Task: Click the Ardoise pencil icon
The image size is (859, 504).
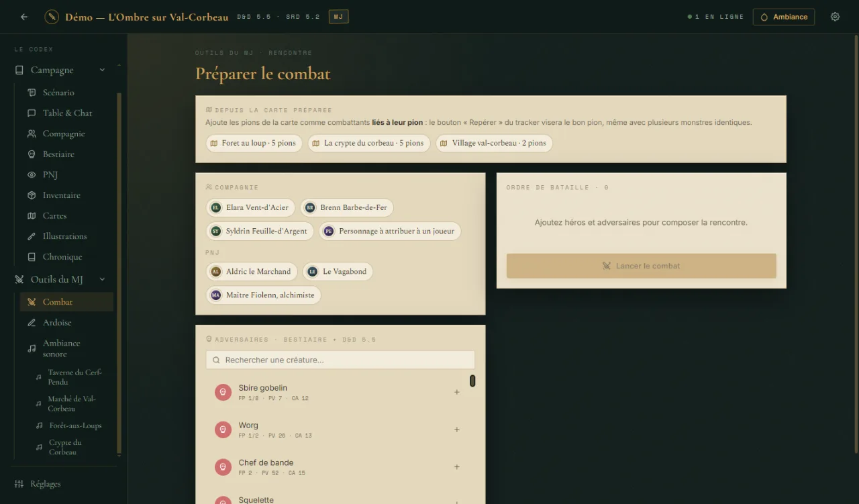Action: coord(32,323)
